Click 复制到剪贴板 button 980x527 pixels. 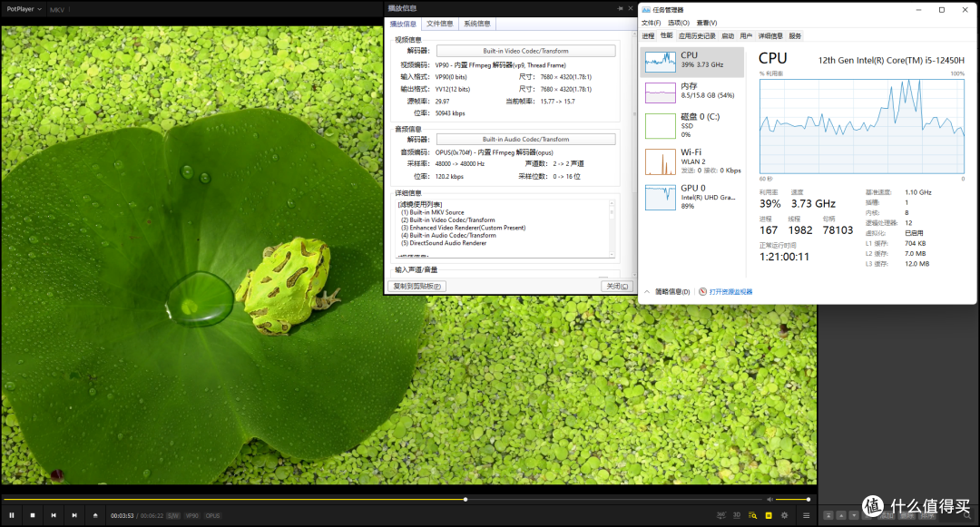pyautogui.click(x=416, y=286)
